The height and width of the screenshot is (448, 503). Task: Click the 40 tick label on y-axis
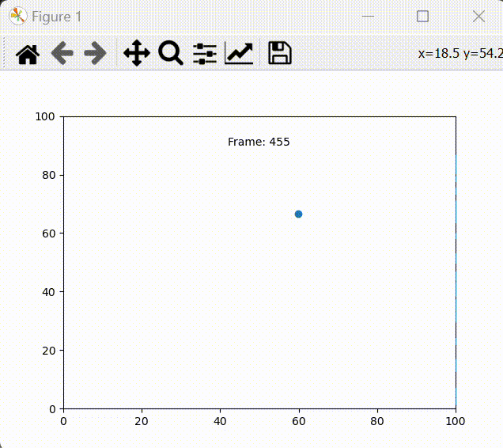(x=48, y=292)
